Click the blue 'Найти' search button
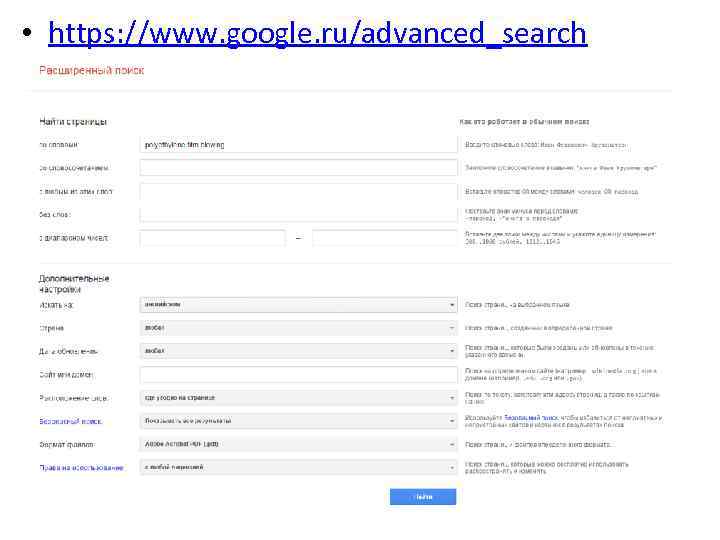 pyautogui.click(x=423, y=497)
